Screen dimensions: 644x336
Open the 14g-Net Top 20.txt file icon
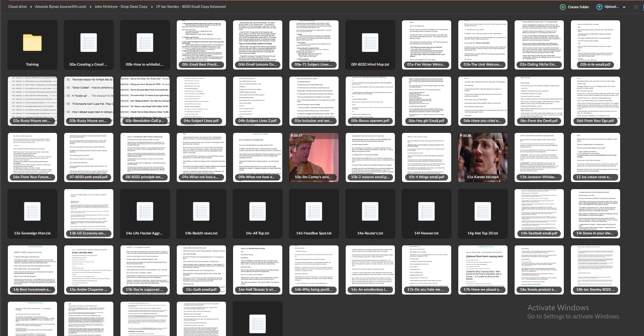click(x=483, y=211)
